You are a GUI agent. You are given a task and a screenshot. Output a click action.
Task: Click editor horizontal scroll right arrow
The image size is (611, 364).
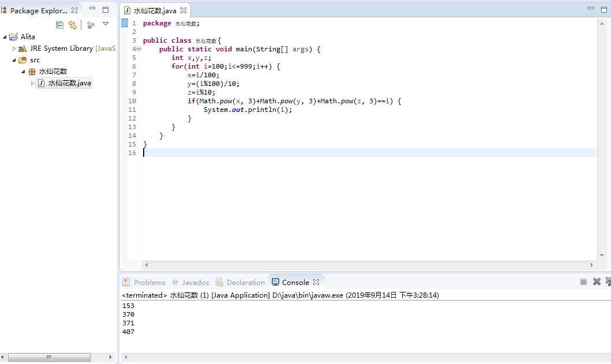click(x=591, y=265)
